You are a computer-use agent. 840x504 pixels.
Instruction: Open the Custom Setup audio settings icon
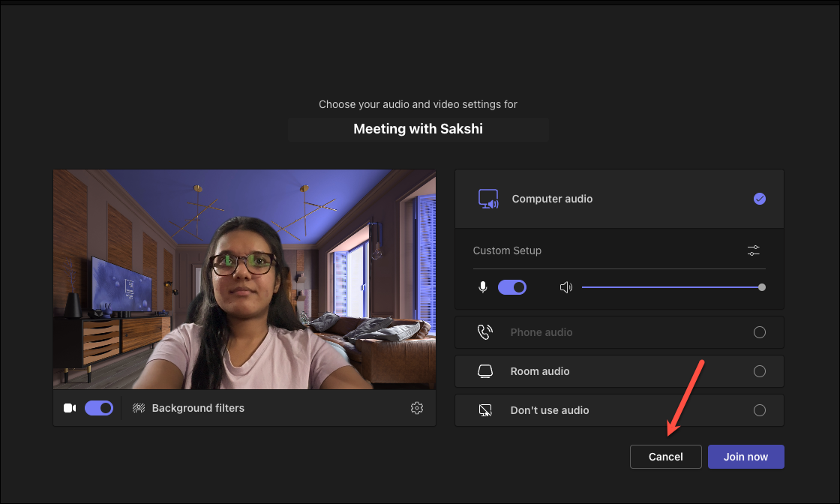click(753, 250)
